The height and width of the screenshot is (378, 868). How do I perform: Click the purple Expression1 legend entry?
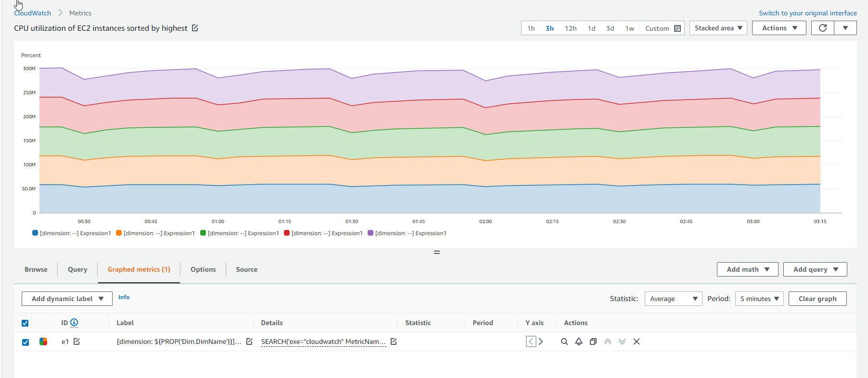click(407, 233)
